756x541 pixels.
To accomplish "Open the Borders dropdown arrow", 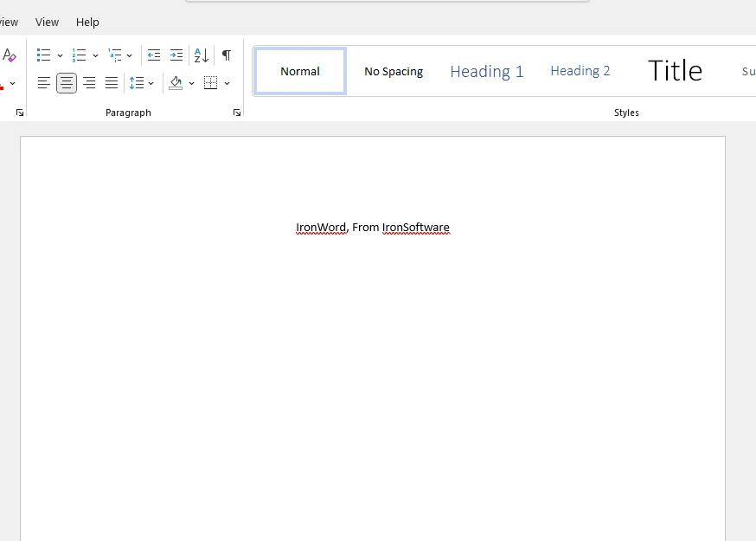I will [227, 84].
